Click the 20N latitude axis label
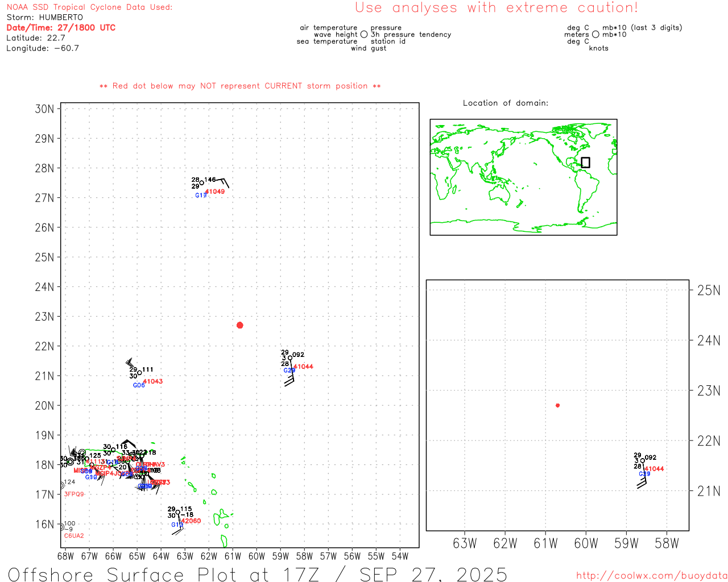This screenshot has height=582, width=728. click(44, 406)
